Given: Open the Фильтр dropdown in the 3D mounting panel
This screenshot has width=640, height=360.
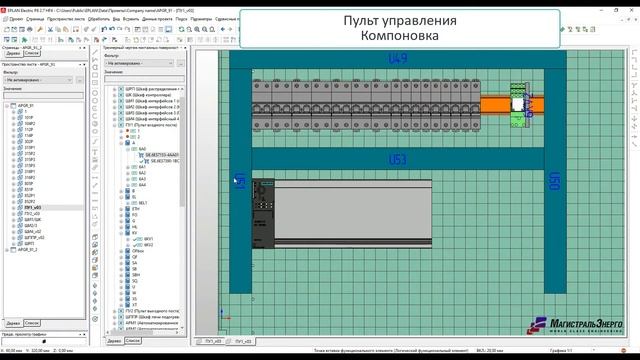Looking at the screenshot, I should pyautogui.click(x=139, y=63).
